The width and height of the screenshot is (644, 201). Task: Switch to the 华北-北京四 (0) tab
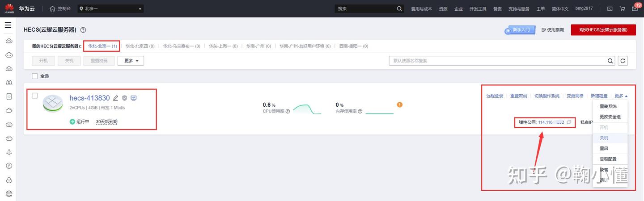(140, 46)
